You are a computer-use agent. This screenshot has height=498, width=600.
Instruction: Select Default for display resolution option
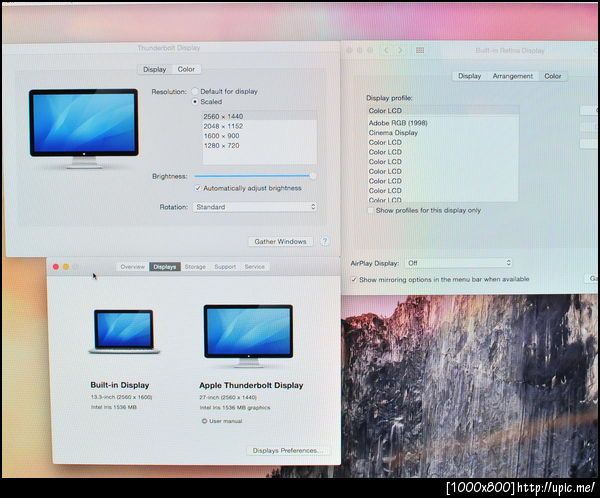pyautogui.click(x=195, y=91)
